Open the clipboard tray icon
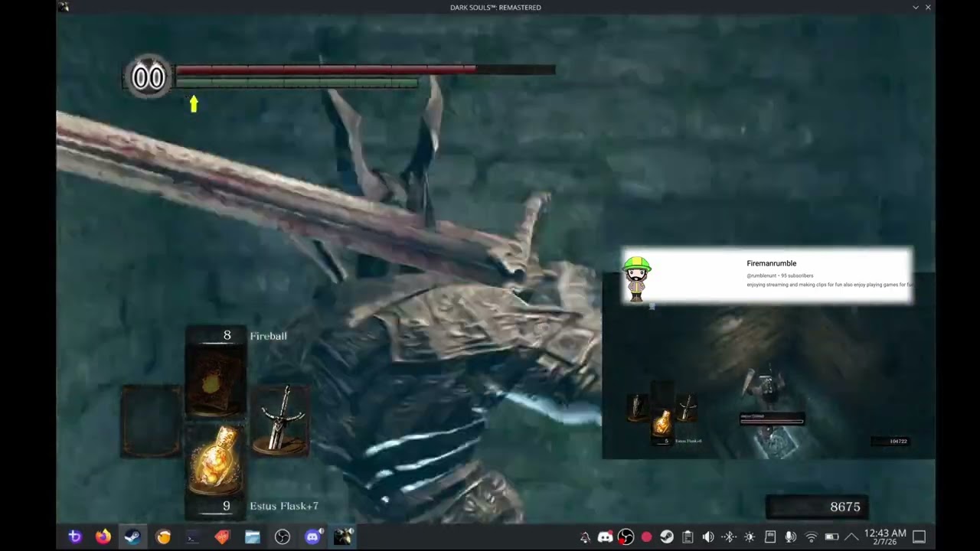 click(x=688, y=537)
